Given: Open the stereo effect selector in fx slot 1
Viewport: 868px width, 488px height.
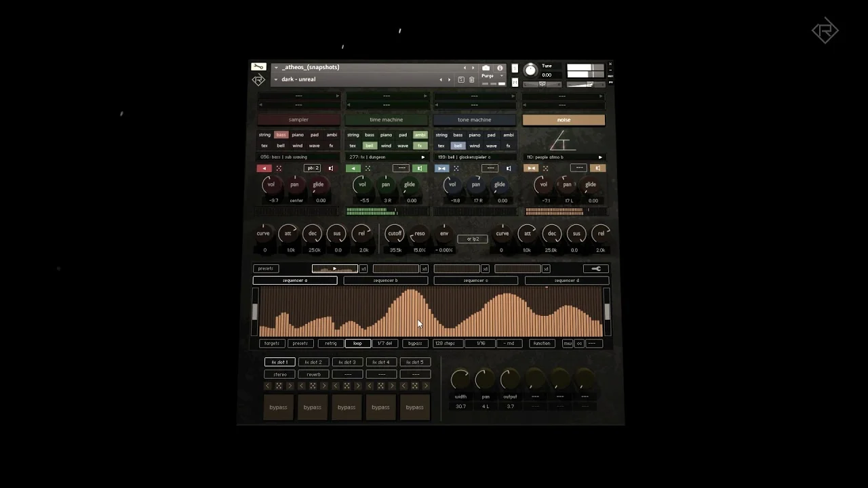Looking at the screenshot, I should click(279, 374).
